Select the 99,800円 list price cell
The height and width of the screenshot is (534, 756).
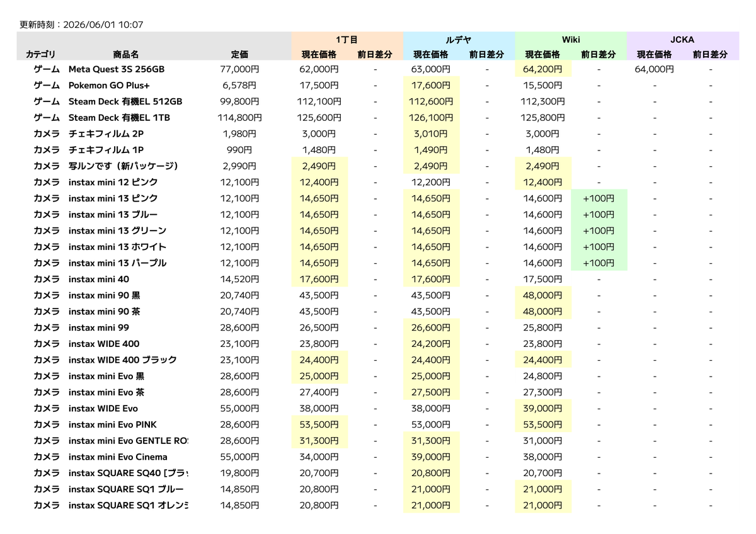[x=239, y=101]
